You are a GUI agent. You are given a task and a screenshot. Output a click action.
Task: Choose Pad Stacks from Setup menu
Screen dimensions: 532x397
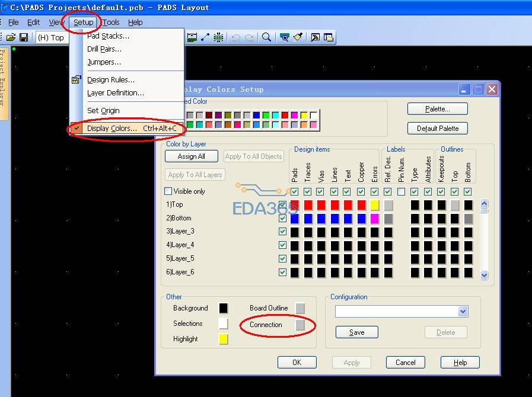[x=128, y=36]
